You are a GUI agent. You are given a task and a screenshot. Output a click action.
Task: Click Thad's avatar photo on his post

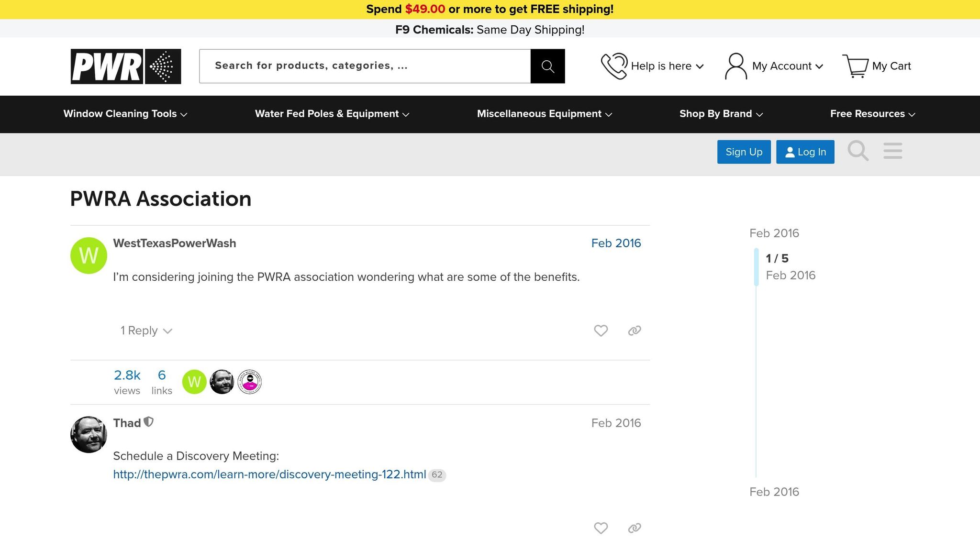(89, 434)
